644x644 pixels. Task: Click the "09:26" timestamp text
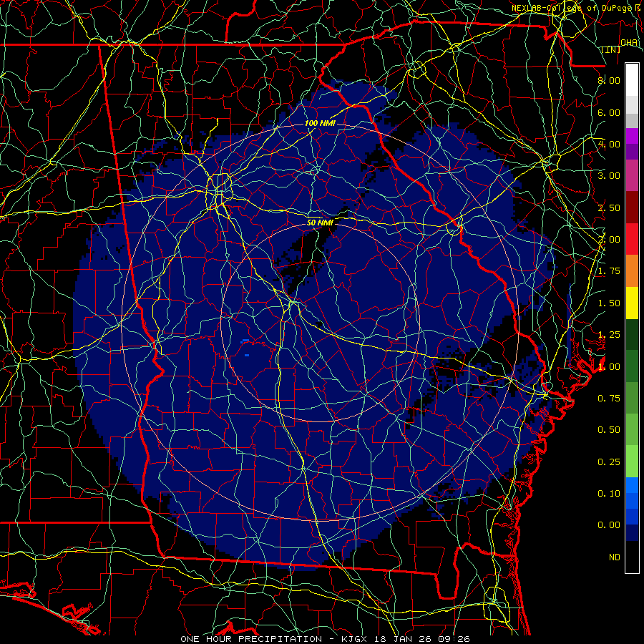(x=454, y=639)
